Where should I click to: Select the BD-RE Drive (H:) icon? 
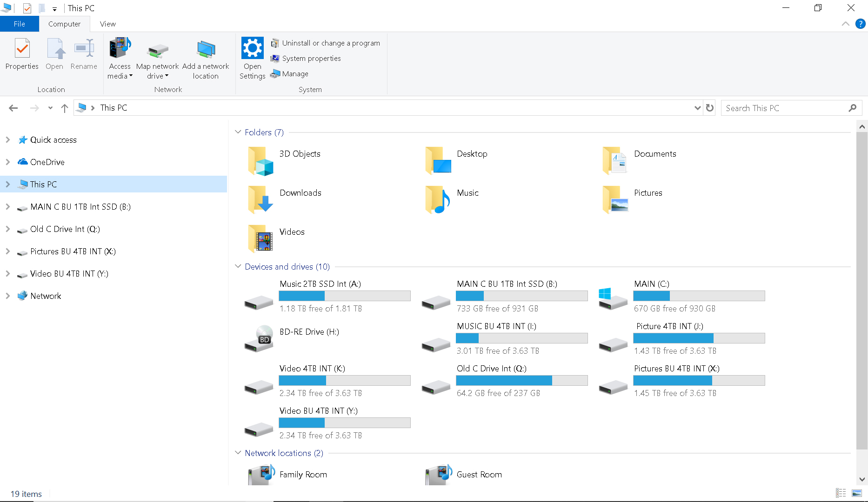click(259, 338)
